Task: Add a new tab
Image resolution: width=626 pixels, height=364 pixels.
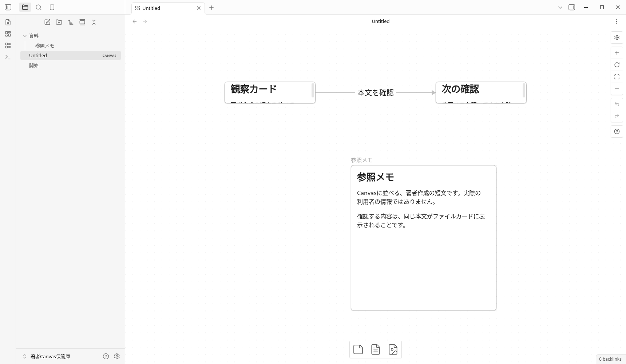Action: tap(211, 8)
